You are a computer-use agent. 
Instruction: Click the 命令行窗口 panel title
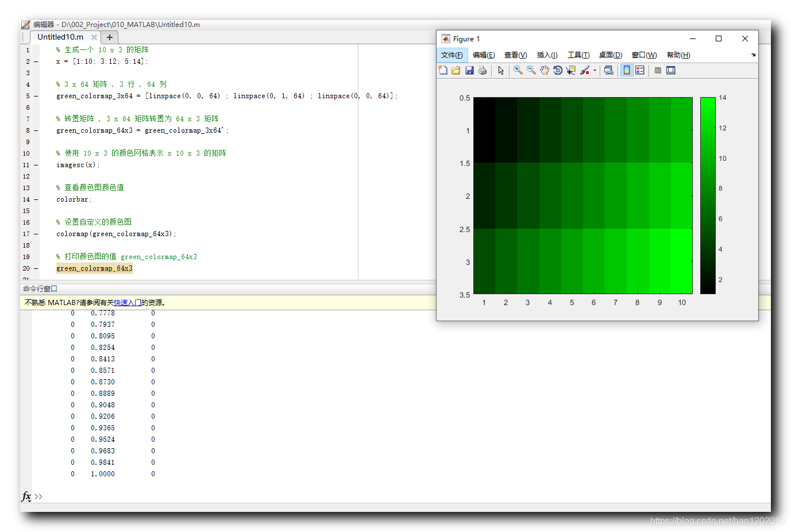[x=40, y=289]
